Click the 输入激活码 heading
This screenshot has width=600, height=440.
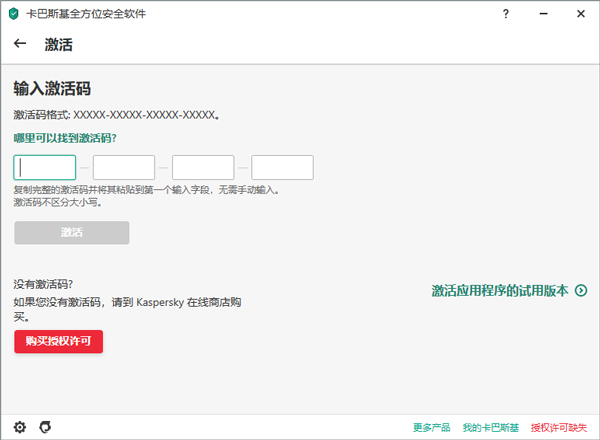point(52,88)
